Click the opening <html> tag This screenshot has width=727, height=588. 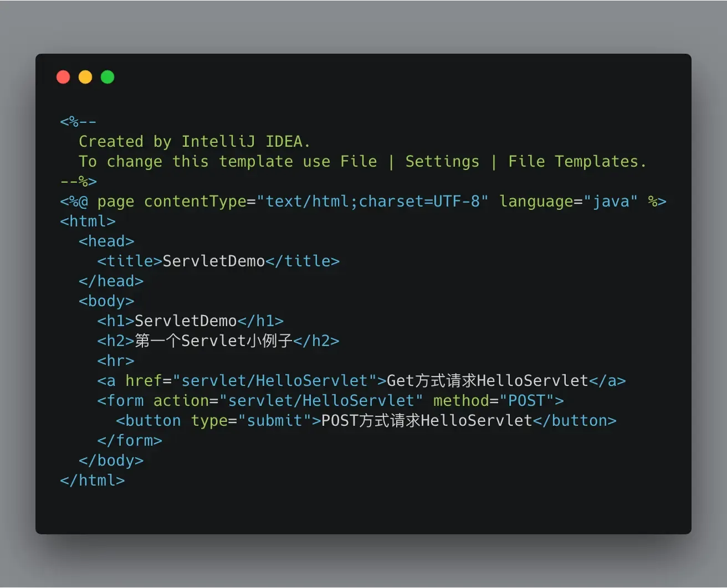click(88, 221)
